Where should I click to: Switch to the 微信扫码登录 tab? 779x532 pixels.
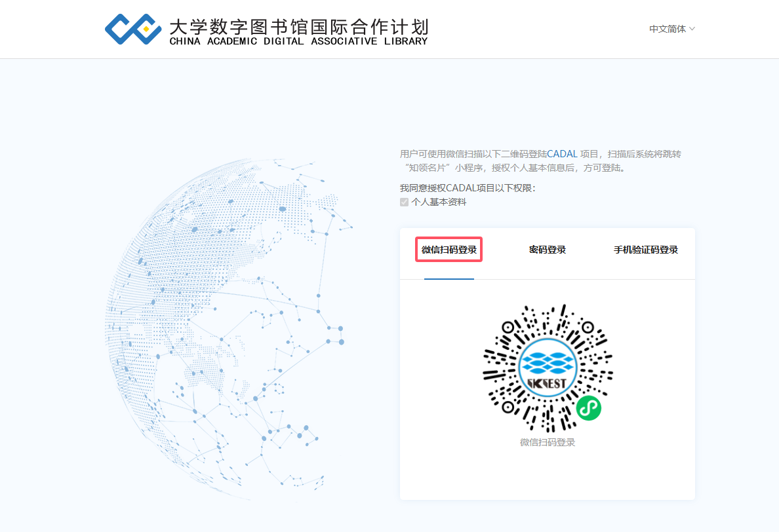(449, 250)
